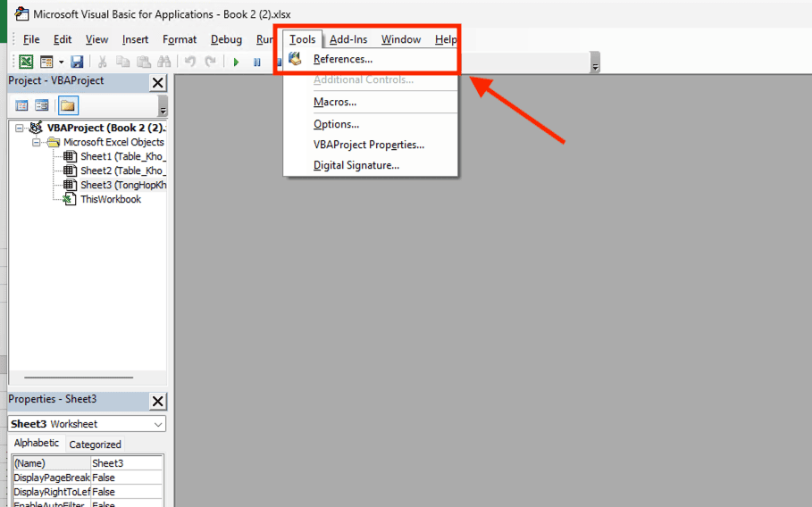This screenshot has height=507, width=812.
Task: Choose References... from Tools menu
Action: coord(371,59)
